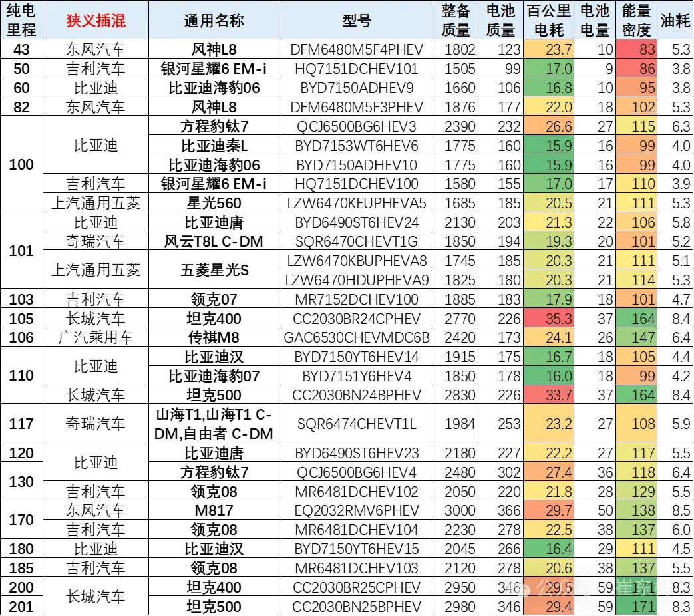The image size is (694, 616).
Task: Click the 33.7 electricity consumption cell
Action: (x=549, y=394)
